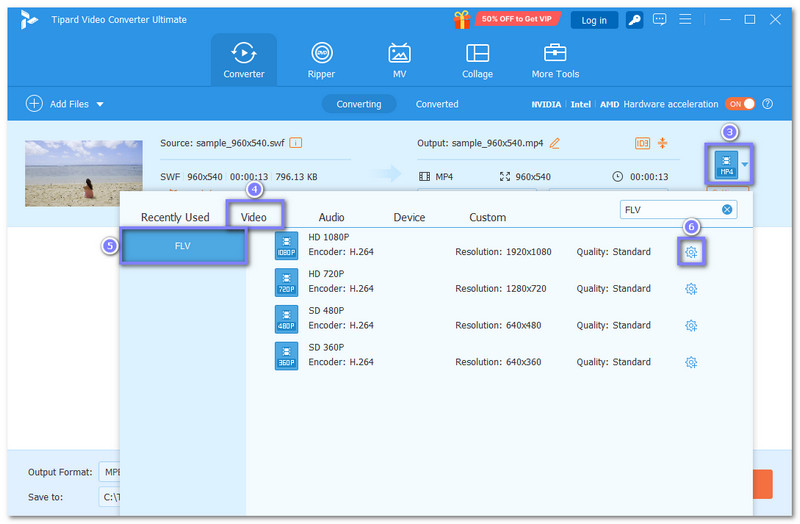Click 'Resolution: 640x360' text
The height and width of the screenshot is (524, 800).
point(498,362)
